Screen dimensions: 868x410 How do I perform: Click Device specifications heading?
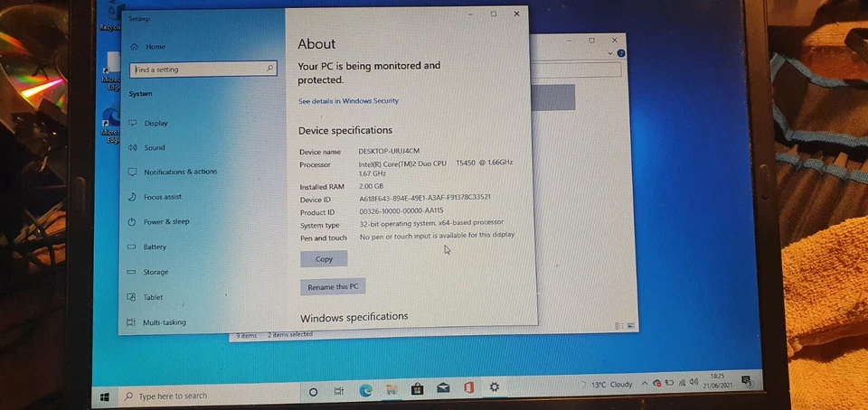coord(345,130)
